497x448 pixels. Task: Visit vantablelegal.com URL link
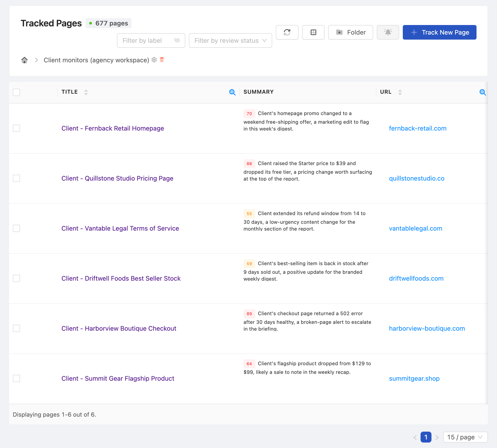(x=416, y=228)
